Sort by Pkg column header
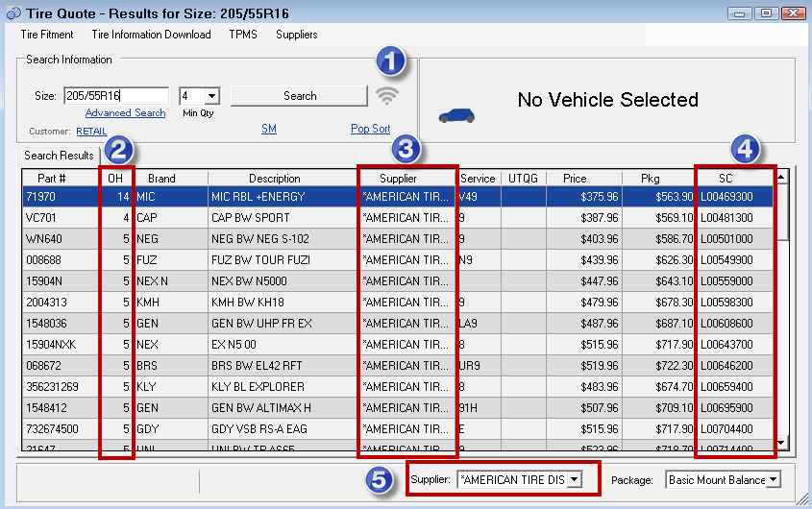Screen dimensions: 812x509 point(651,179)
